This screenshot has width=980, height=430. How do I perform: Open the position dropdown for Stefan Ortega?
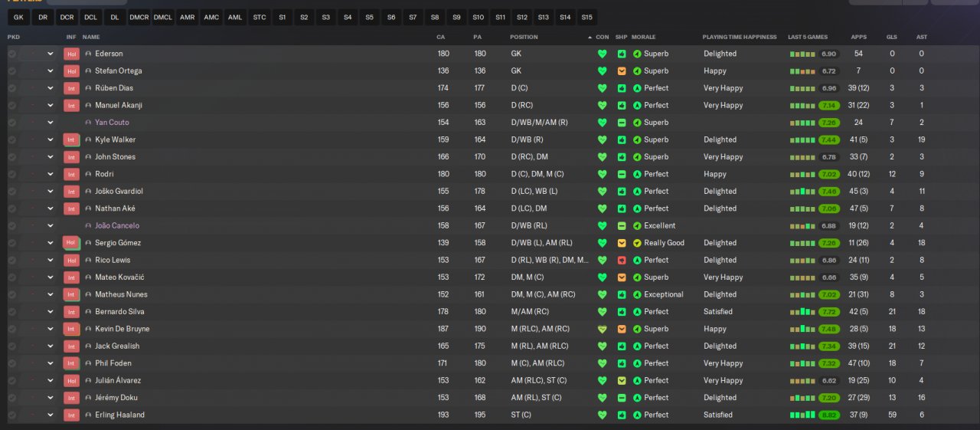tap(51, 71)
